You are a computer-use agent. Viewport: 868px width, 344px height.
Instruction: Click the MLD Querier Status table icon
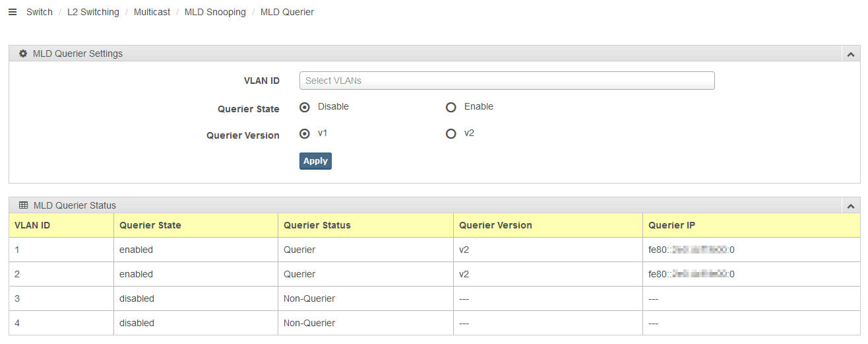23,205
